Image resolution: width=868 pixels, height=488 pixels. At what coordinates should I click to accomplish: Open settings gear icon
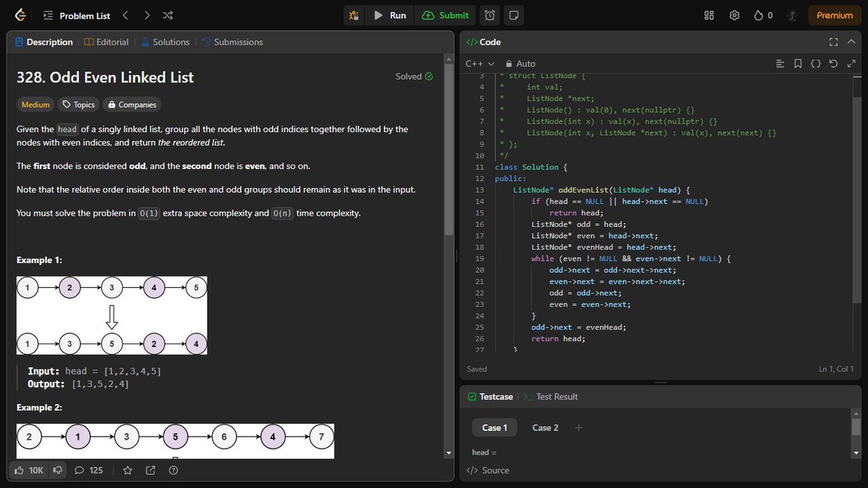click(x=734, y=15)
